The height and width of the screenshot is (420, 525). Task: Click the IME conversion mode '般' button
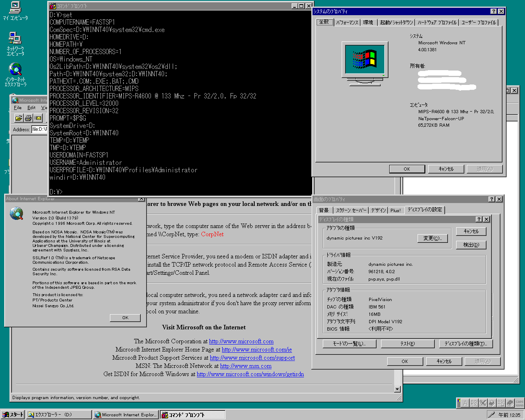[474, 403]
